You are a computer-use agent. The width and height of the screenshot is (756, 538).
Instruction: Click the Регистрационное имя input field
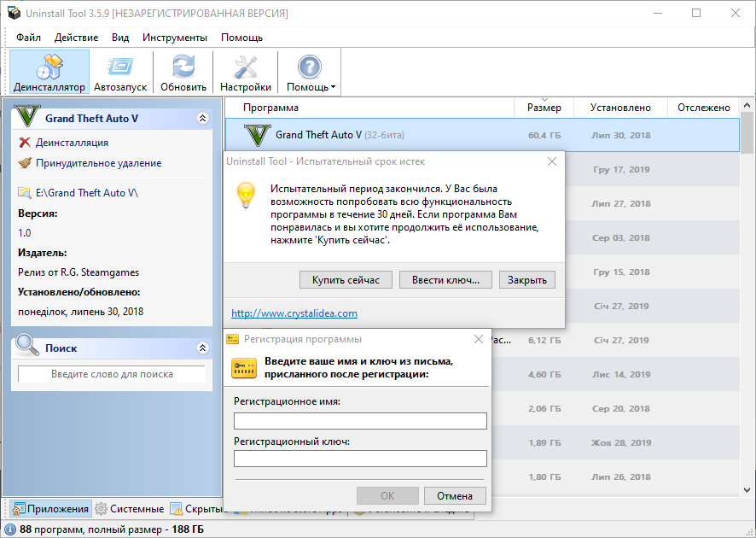point(360,421)
